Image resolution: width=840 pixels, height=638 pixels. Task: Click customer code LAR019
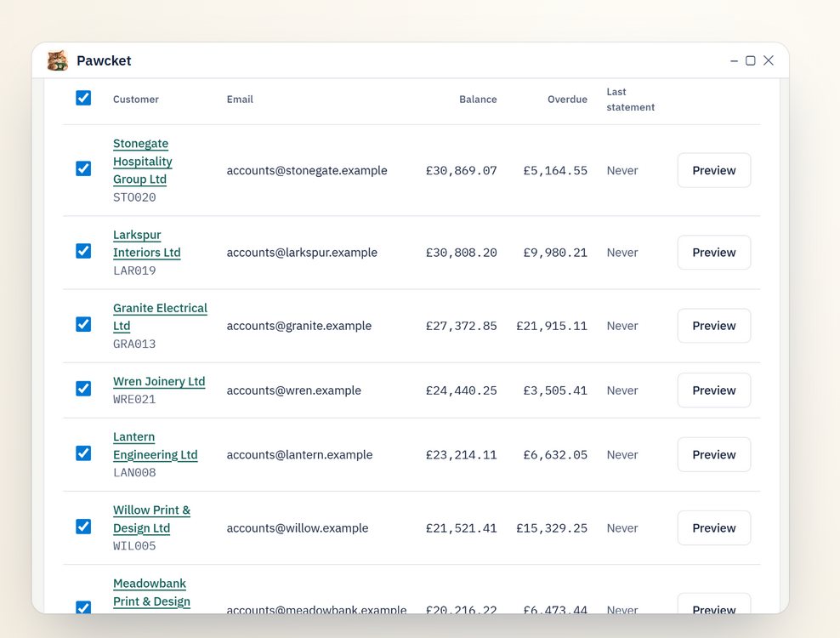click(134, 271)
